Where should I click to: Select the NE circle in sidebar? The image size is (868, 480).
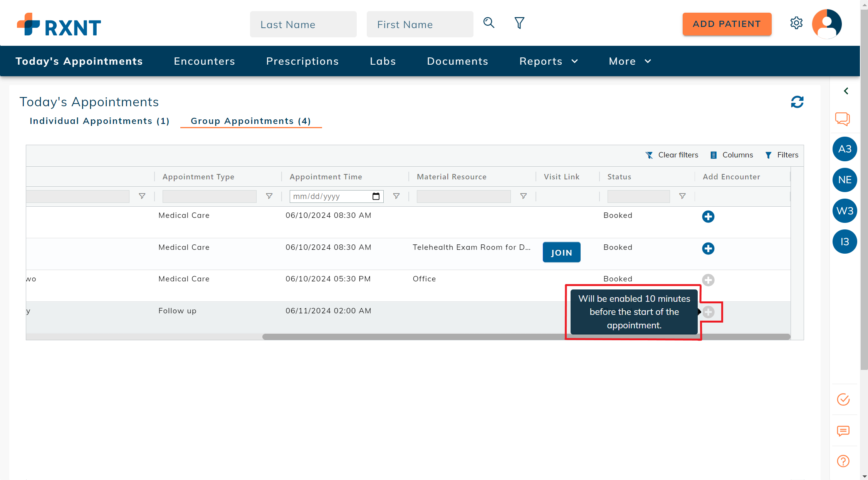tap(844, 180)
